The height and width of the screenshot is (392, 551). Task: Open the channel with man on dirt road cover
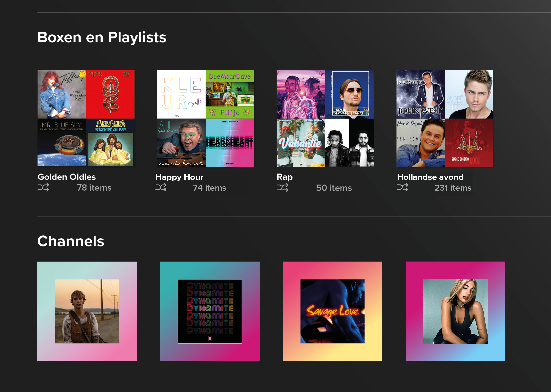click(87, 311)
